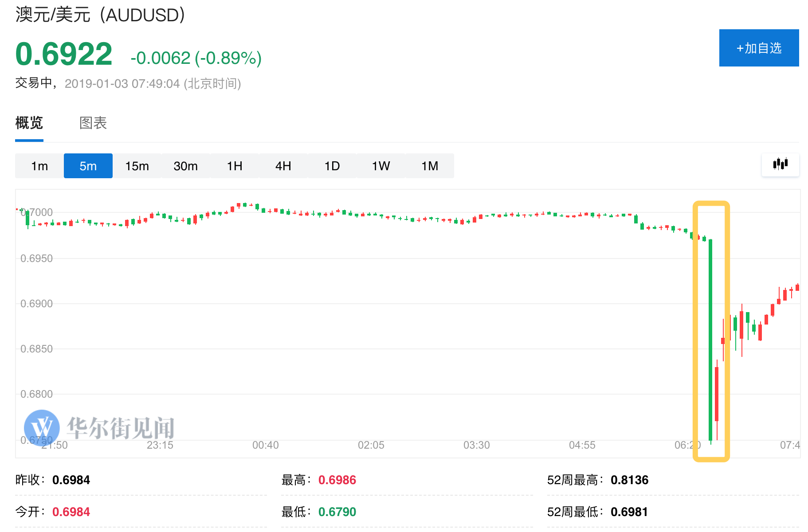
Task: Set chart to 1M monthly interval
Action: tap(429, 166)
